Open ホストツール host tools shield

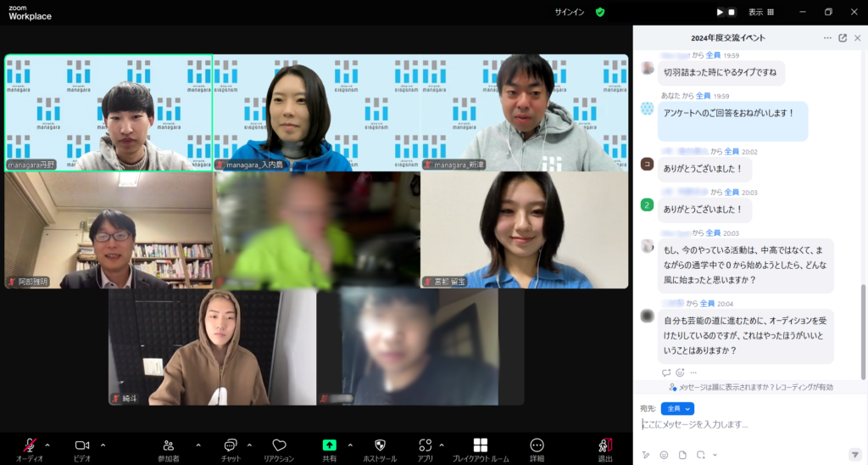(x=380, y=450)
